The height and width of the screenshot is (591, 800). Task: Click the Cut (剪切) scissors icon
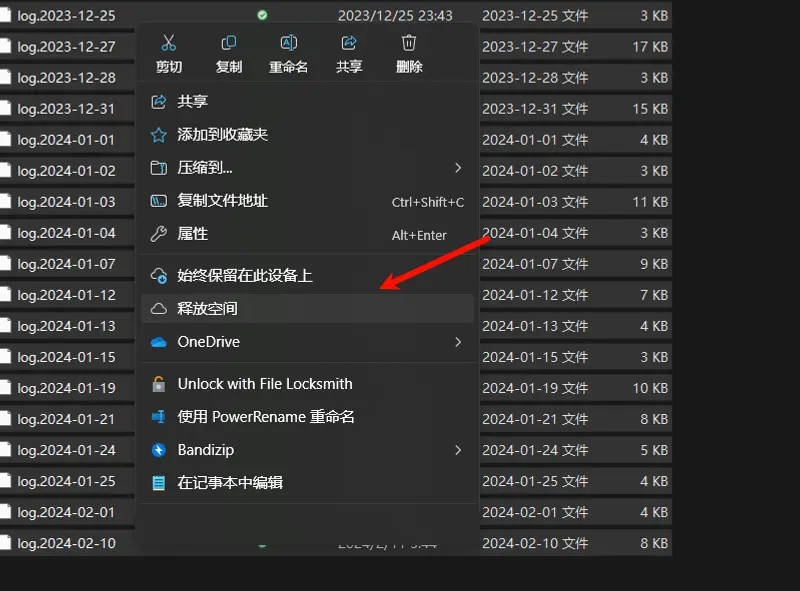168,43
